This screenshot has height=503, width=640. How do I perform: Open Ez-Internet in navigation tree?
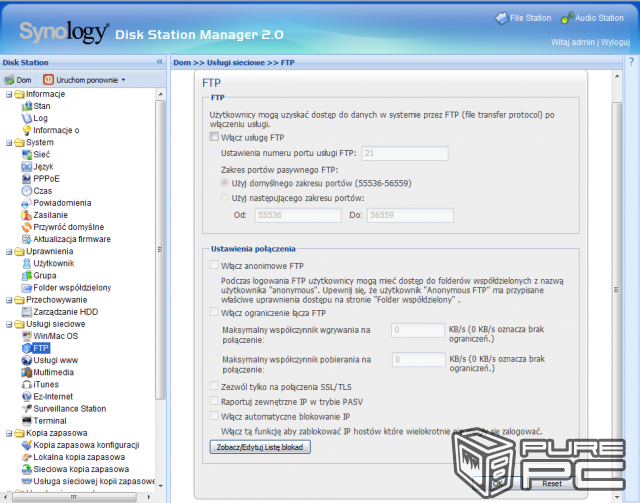coord(53,396)
